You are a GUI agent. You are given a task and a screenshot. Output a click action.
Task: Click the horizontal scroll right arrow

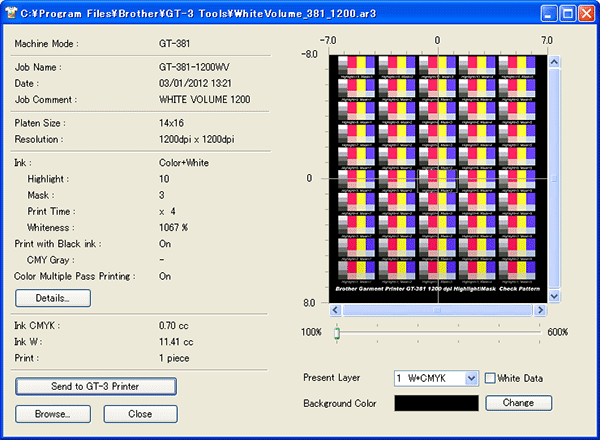pos(539,310)
